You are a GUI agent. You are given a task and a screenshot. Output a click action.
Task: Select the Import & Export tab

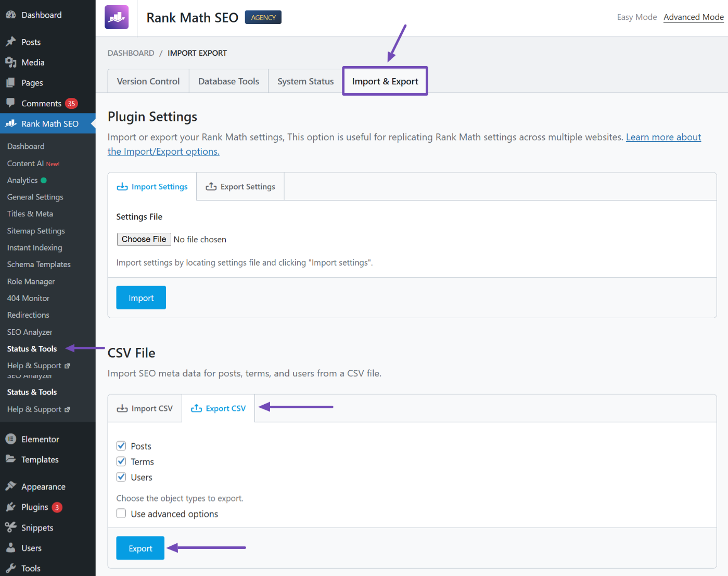(385, 81)
